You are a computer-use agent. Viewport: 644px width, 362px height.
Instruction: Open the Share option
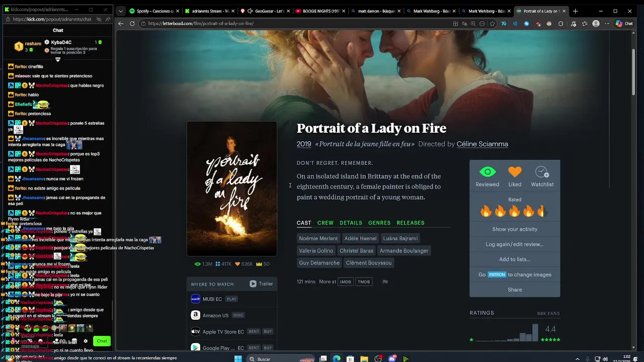[515, 290]
